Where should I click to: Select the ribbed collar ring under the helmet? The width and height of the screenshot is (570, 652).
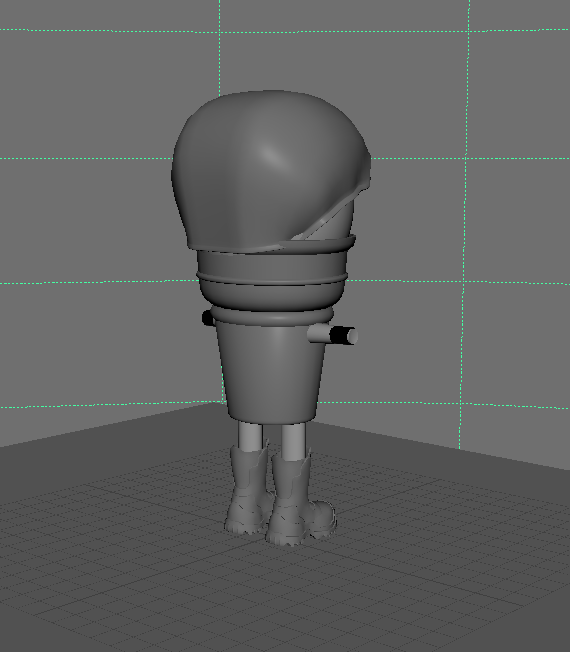(272, 277)
